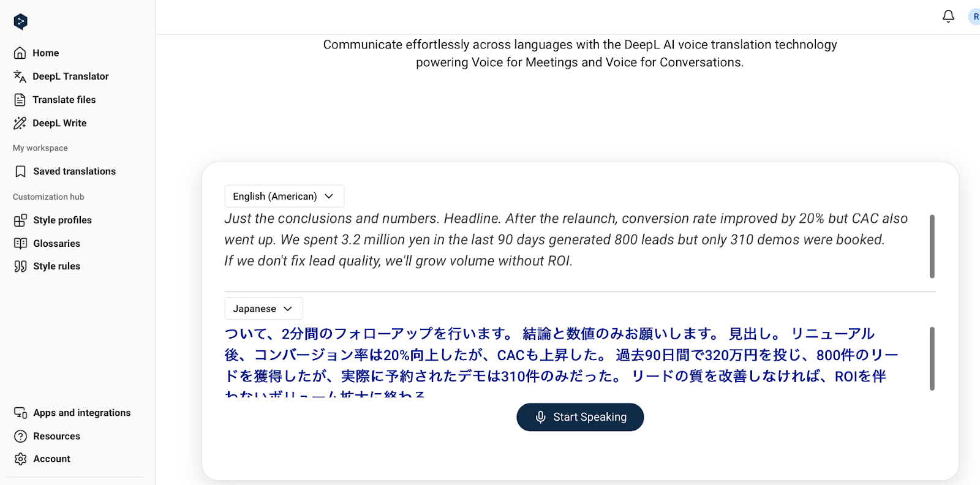980x485 pixels.
Task: Open the notifications bell
Action: coord(948,17)
